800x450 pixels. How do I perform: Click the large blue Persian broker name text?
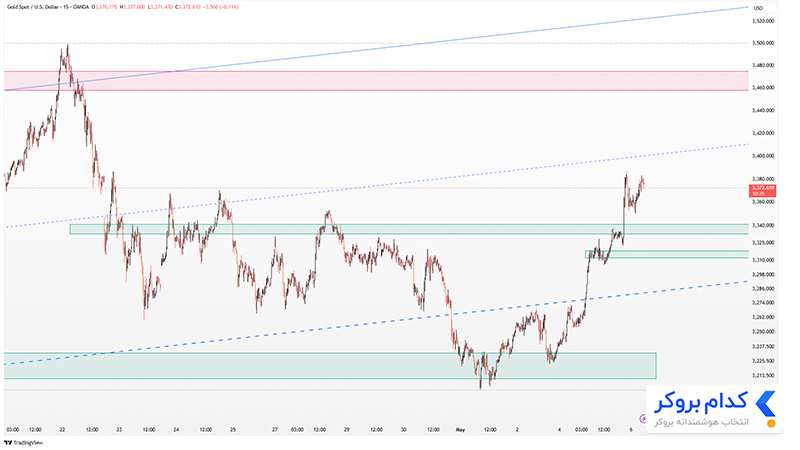click(701, 402)
